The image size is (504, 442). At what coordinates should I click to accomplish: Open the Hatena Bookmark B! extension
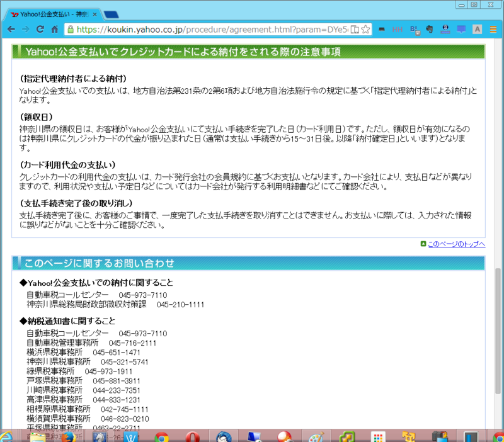415,30
